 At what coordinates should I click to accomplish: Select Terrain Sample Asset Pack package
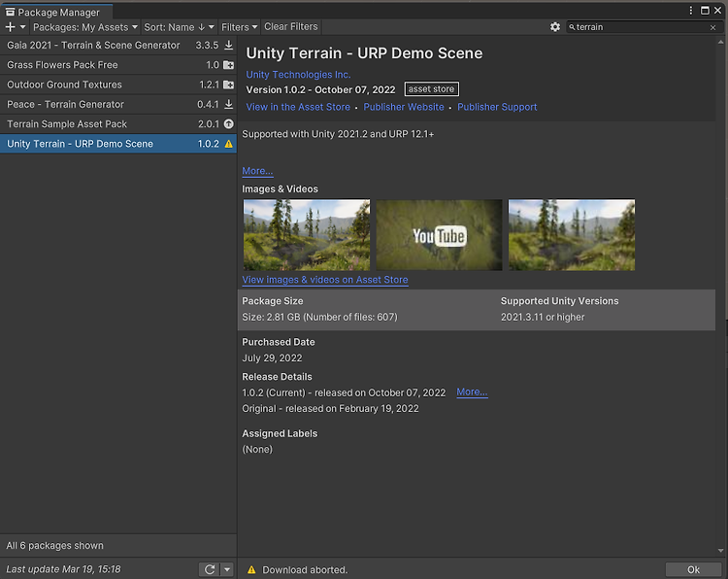(117, 124)
